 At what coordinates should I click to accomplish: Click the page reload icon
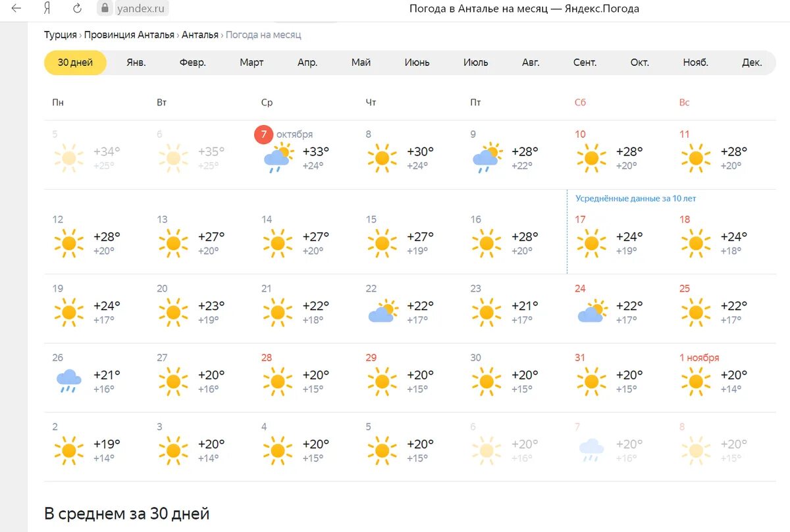(77, 9)
